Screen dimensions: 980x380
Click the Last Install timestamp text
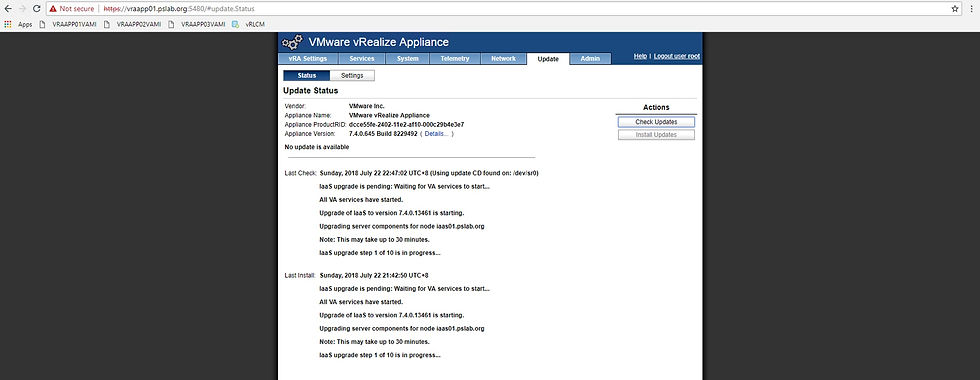coord(374,276)
